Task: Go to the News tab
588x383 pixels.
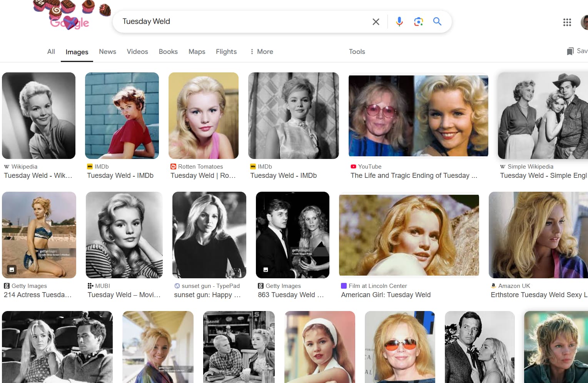Action: click(107, 52)
